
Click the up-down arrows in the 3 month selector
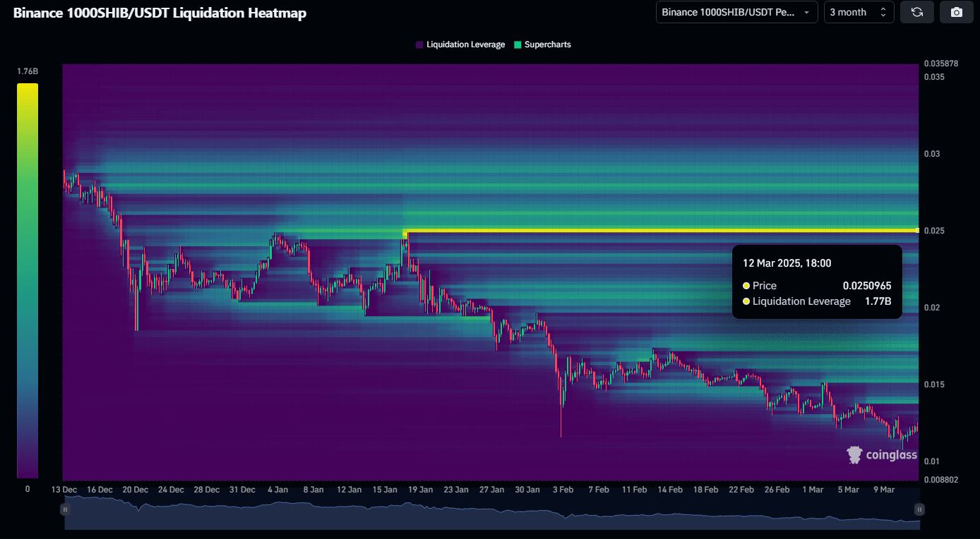(x=883, y=12)
